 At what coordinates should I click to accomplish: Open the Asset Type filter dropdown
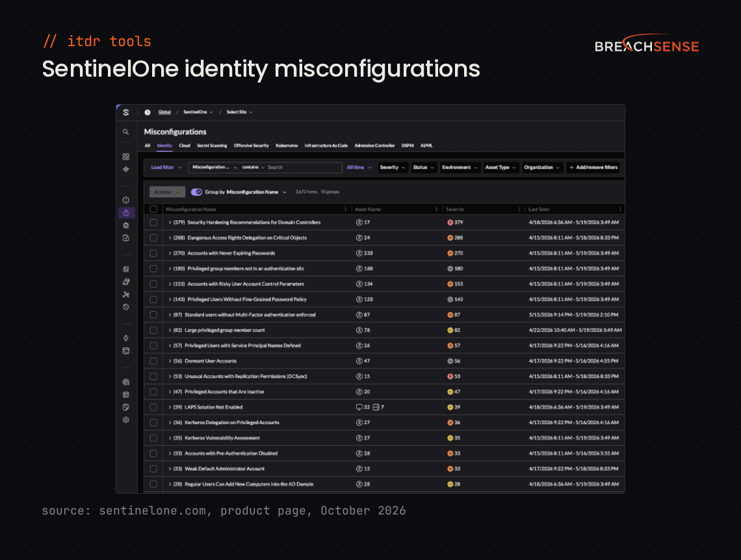coord(501,168)
